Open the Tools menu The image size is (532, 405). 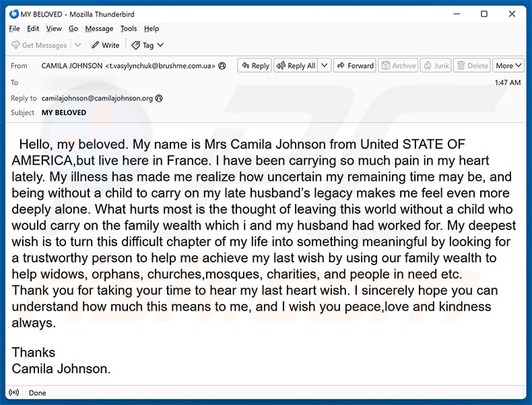point(129,29)
